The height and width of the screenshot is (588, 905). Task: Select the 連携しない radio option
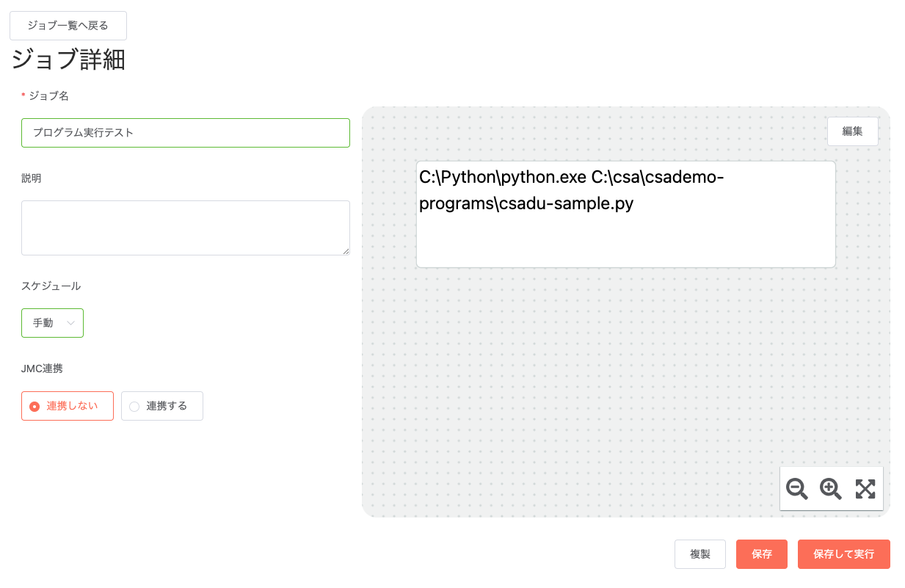[x=68, y=406]
